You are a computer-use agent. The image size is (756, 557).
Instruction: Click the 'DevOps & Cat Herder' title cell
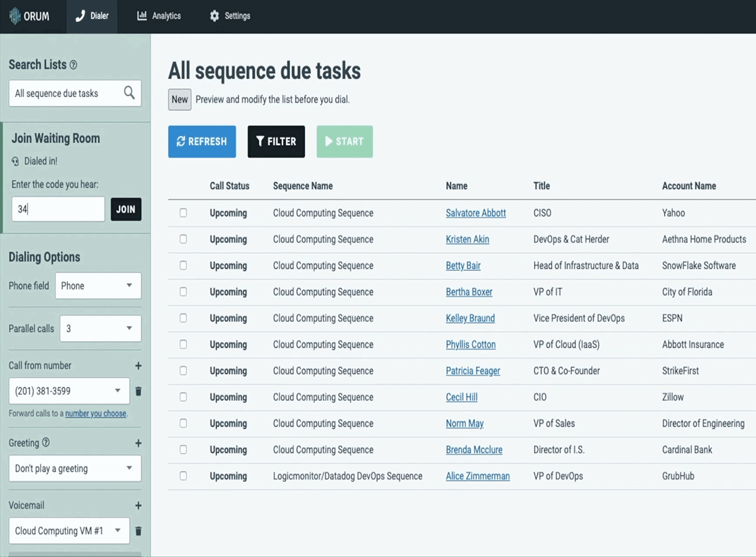point(571,239)
